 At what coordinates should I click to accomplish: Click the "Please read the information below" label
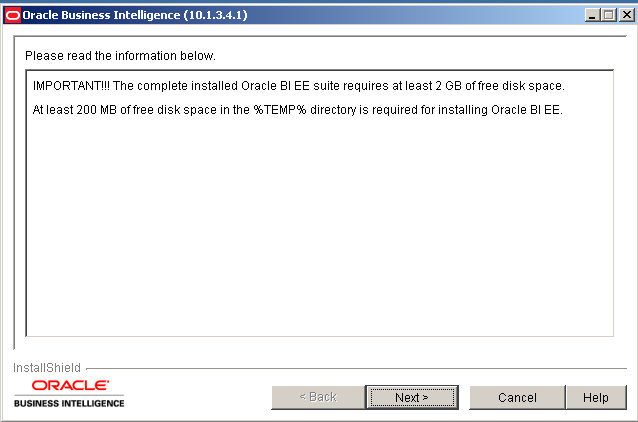[120, 55]
